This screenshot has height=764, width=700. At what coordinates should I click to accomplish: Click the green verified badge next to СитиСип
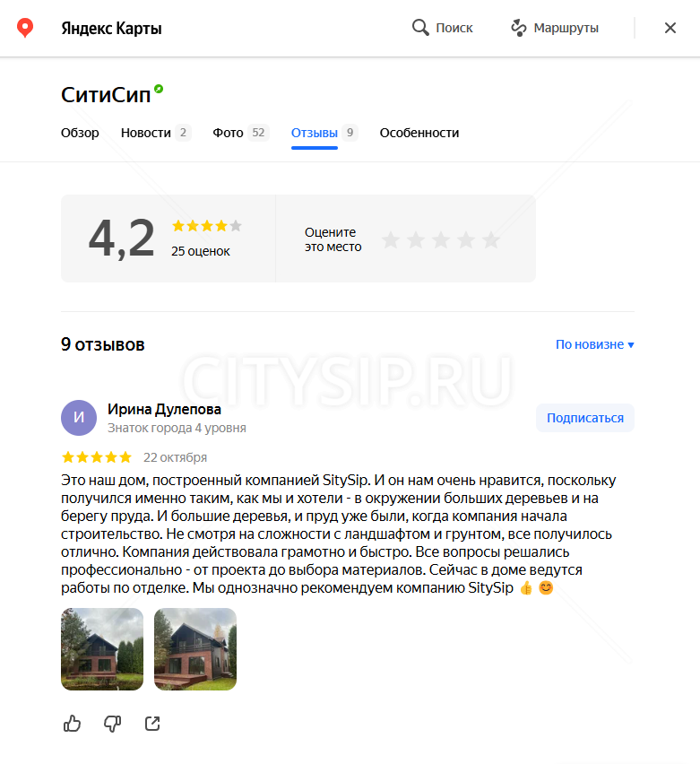[x=159, y=89]
